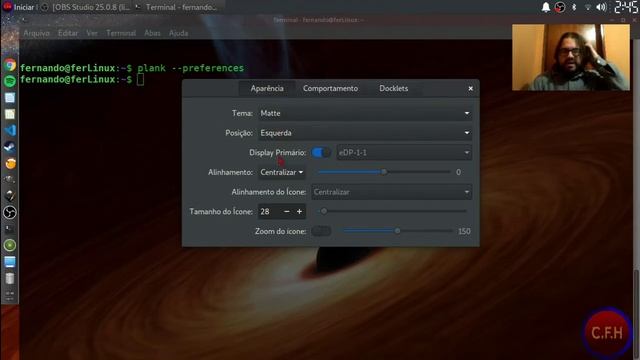The image size is (640, 360).
Task: Open the Alinhamento do Ícone dropdown
Action: pyautogui.click(x=391, y=192)
